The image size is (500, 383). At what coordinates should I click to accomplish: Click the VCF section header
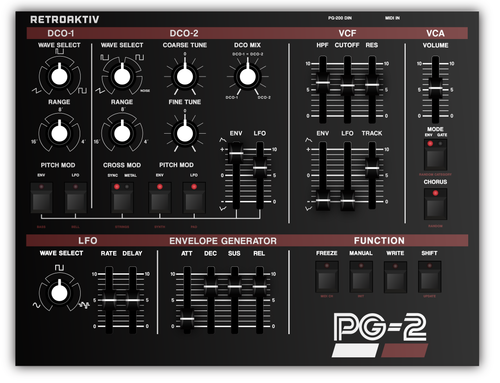347,33
